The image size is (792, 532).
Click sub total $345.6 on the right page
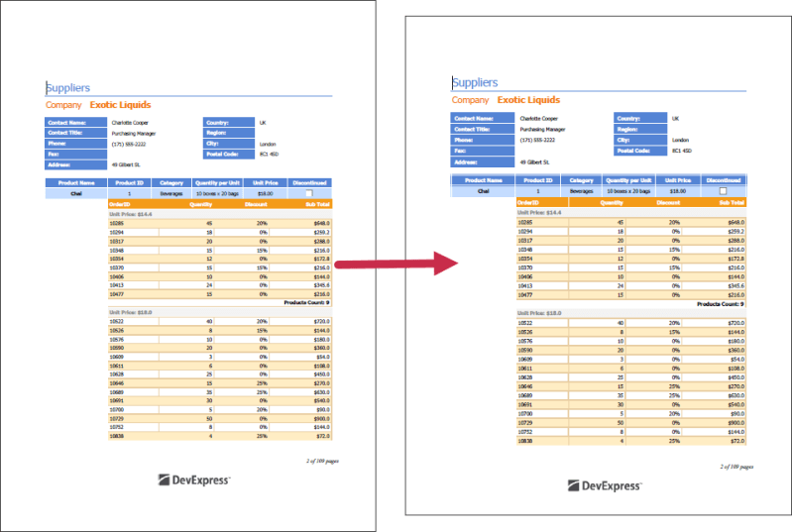(735, 286)
